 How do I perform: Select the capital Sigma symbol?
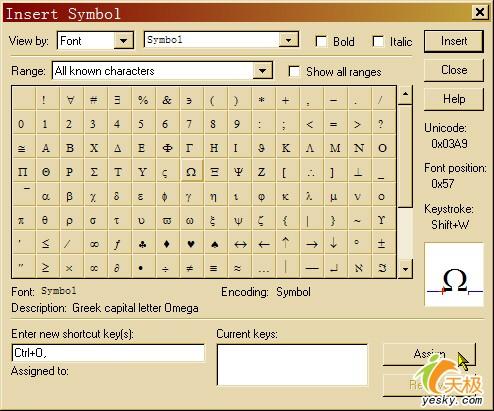click(94, 172)
